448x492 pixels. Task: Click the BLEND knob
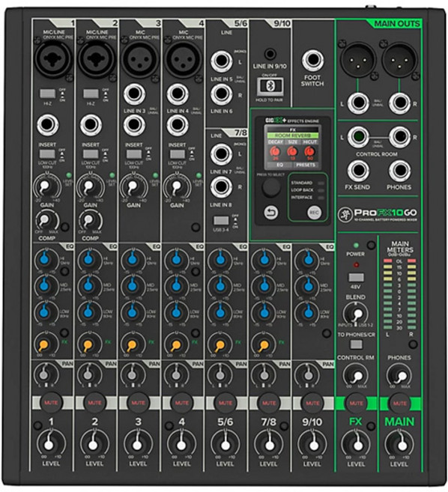(356, 315)
